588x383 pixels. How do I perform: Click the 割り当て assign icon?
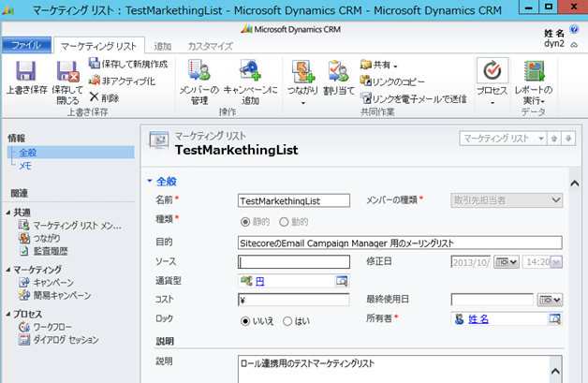coord(339,71)
